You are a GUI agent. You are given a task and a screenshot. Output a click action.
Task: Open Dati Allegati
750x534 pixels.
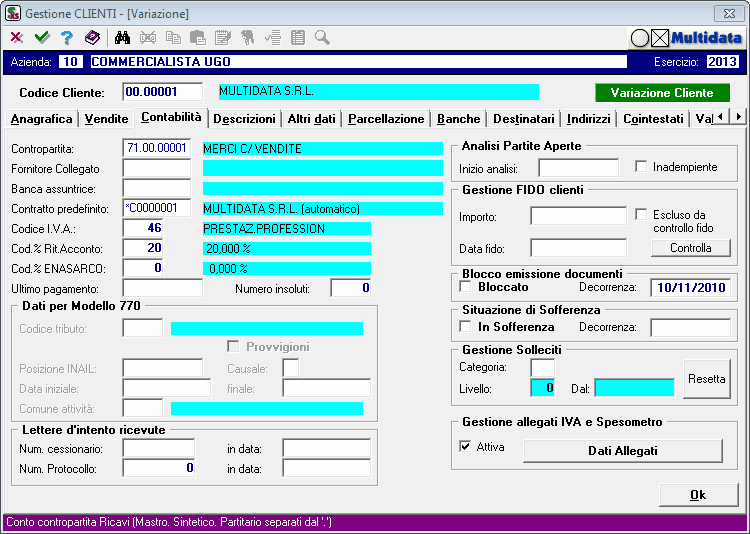coord(623,451)
